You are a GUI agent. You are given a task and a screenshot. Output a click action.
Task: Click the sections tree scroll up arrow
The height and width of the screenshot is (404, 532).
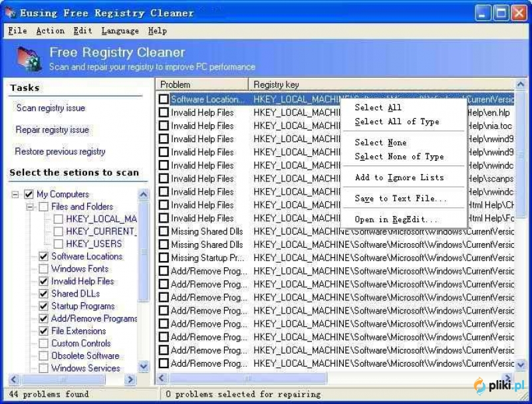pyautogui.click(x=144, y=195)
